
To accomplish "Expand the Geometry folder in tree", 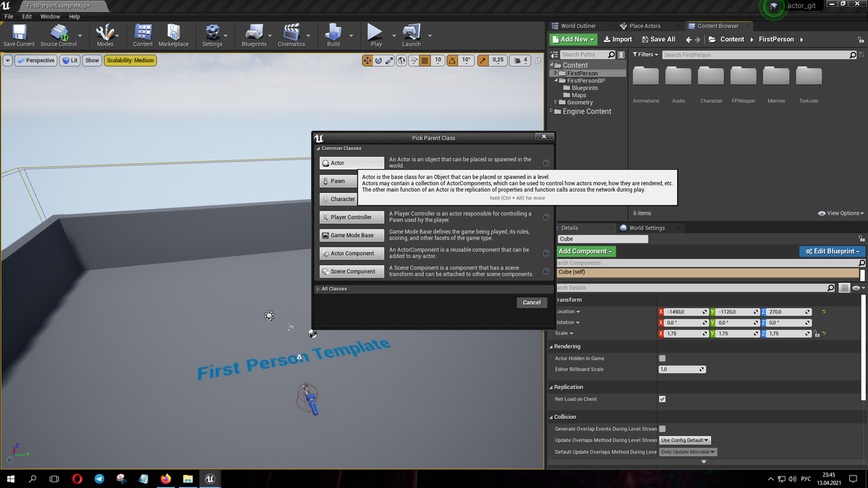I will tap(556, 103).
